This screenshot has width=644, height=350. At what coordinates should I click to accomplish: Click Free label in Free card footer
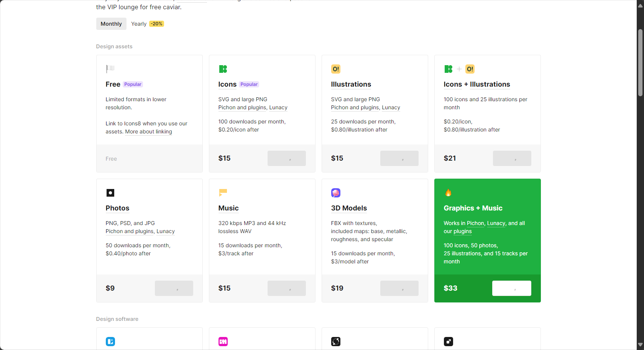point(111,159)
